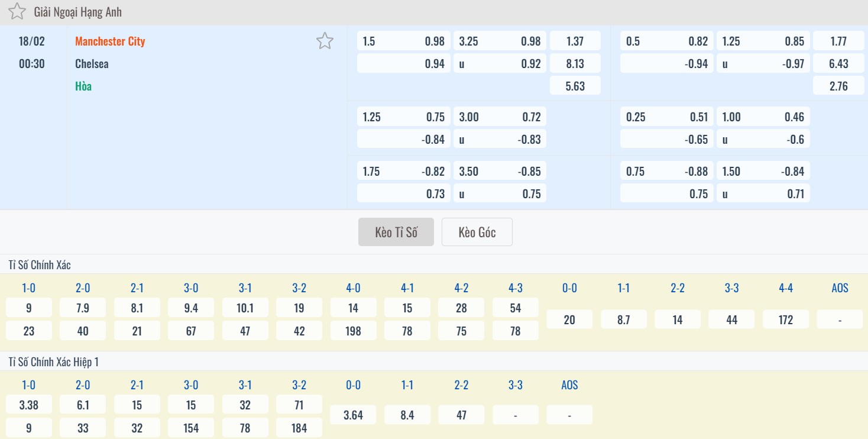The width and height of the screenshot is (868, 439).
Task: Star the Giải Ngoại Hạng Anh league
Action: 17,12
